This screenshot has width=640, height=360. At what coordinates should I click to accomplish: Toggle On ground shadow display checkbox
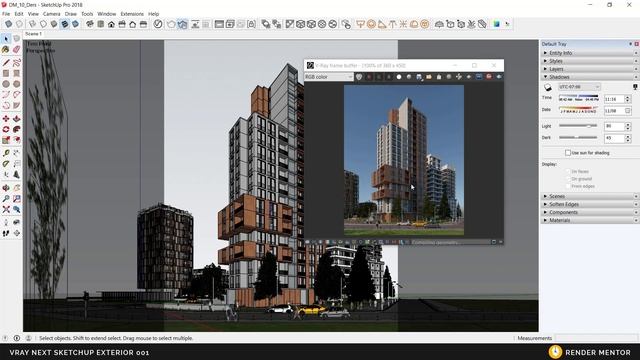coord(568,179)
